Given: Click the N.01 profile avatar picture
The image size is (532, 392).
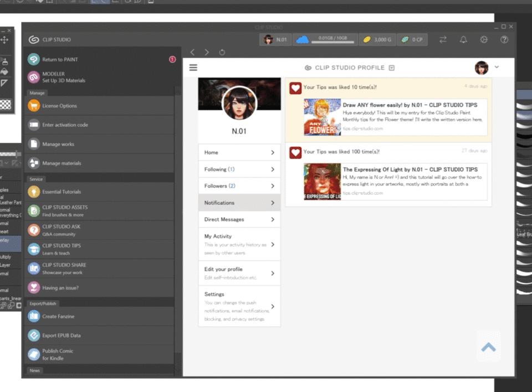Looking at the screenshot, I should click(239, 103).
